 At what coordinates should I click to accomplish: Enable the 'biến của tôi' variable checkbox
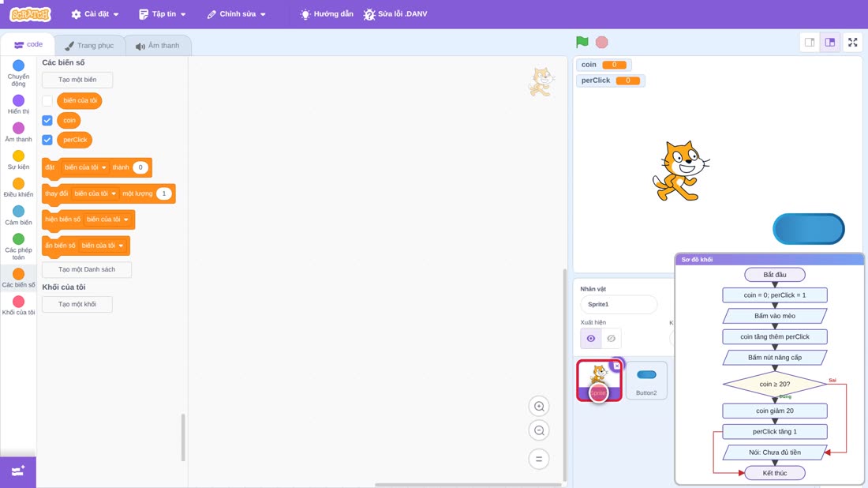(x=47, y=101)
